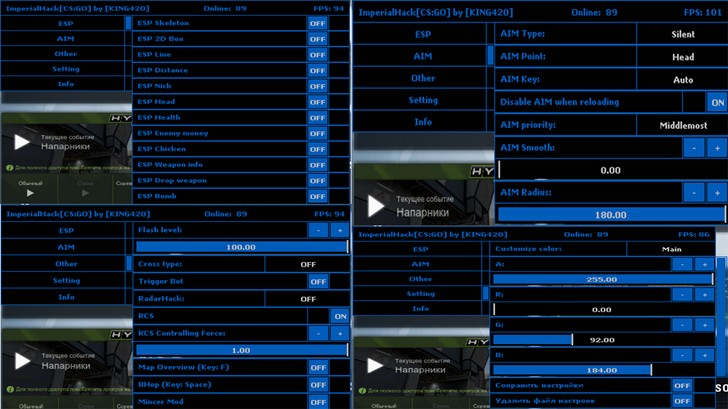This screenshot has height=409, width=728.
Task: Toggle Сохранить настройки switch
Action: pyautogui.click(x=682, y=385)
